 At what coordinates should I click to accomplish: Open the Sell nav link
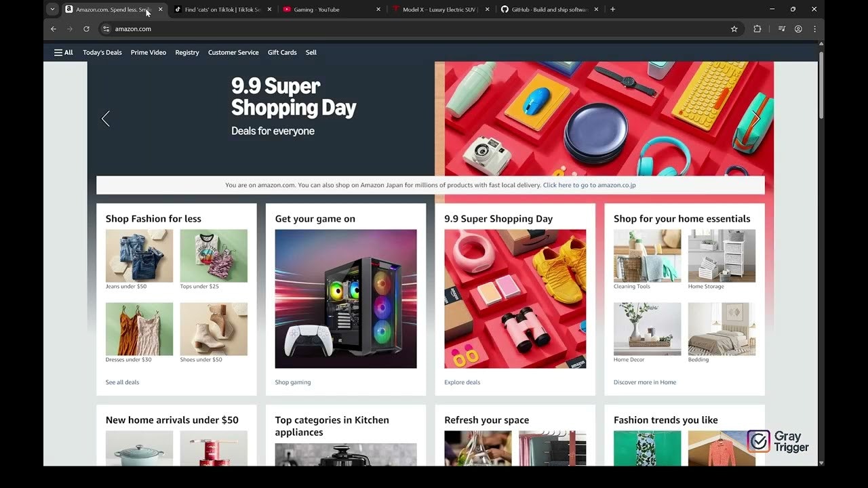(311, 52)
